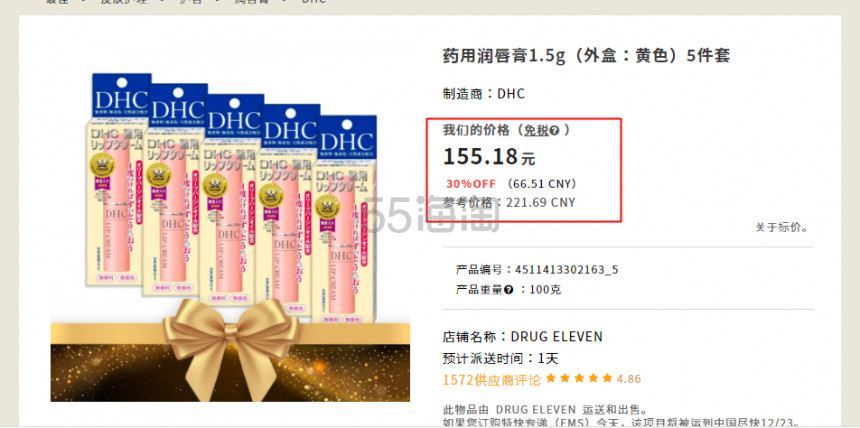The width and height of the screenshot is (860, 428).
Task: Click the 155.18元 price figure
Action: click(489, 156)
